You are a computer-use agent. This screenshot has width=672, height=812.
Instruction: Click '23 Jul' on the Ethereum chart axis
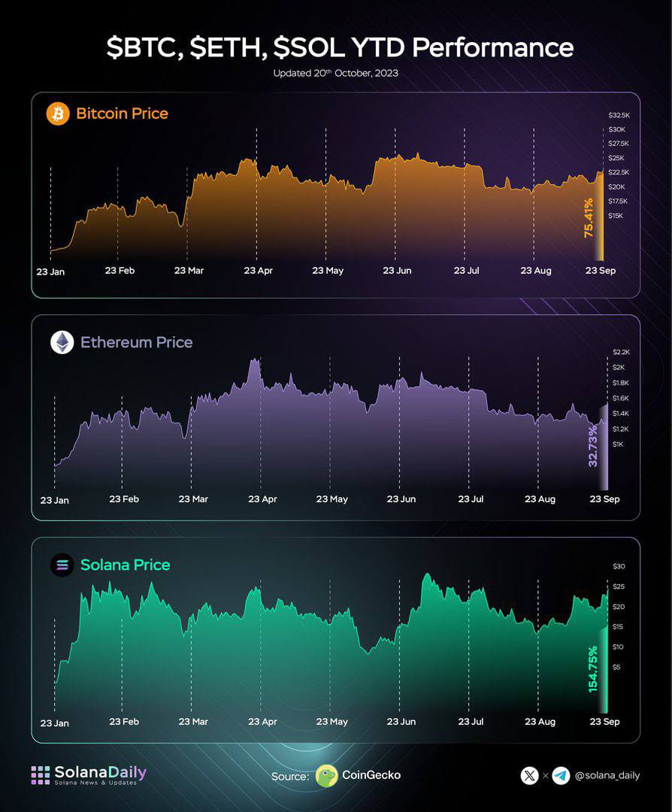pyautogui.click(x=471, y=498)
